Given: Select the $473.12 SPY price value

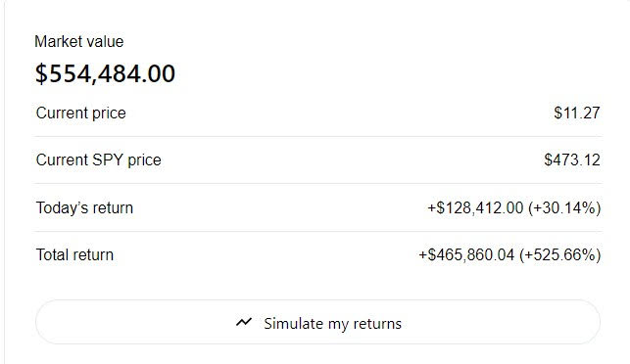Looking at the screenshot, I should click(572, 160).
